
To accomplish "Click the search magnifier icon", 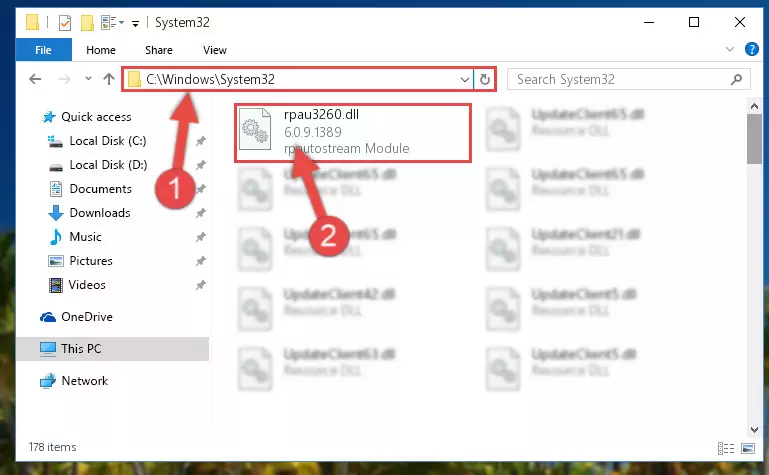I will click(736, 79).
